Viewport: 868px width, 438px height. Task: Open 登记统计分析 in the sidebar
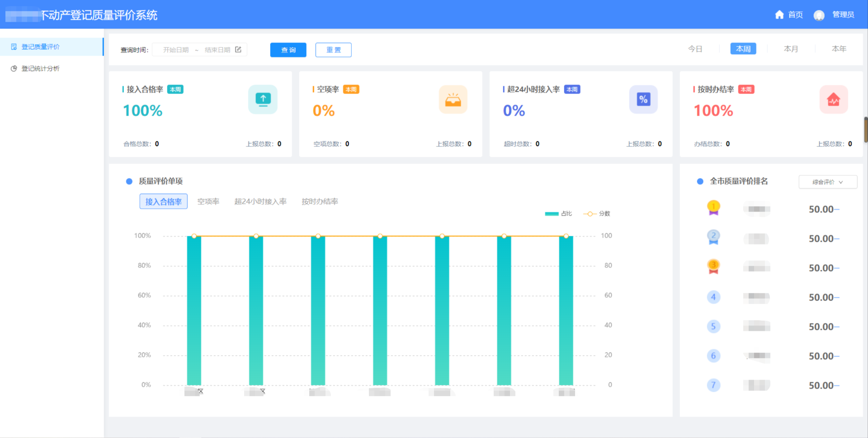pyautogui.click(x=41, y=69)
